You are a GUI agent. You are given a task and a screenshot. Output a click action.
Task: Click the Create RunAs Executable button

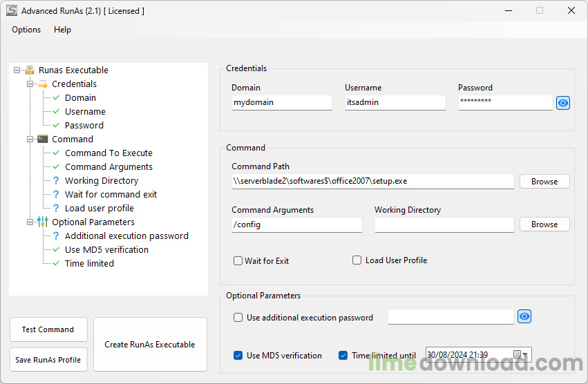coord(150,345)
